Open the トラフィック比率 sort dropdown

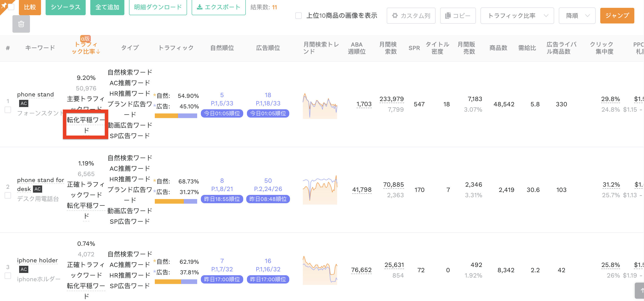pos(517,16)
